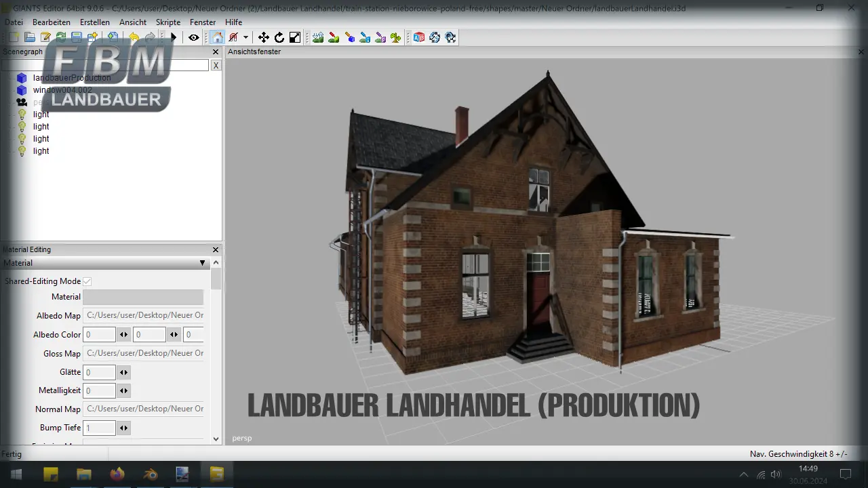
Task: Show hidden system tray icons chevron
Action: click(x=744, y=474)
